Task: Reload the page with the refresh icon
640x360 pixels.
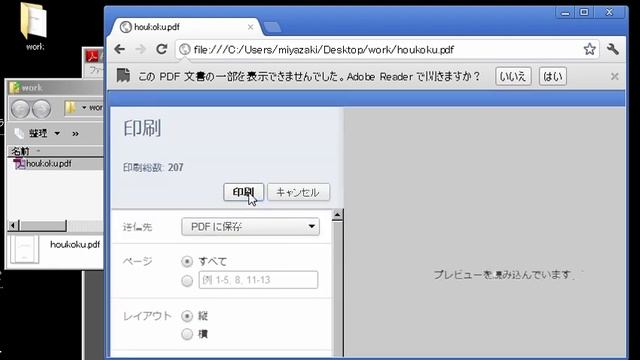Action: [x=162, y=49]
